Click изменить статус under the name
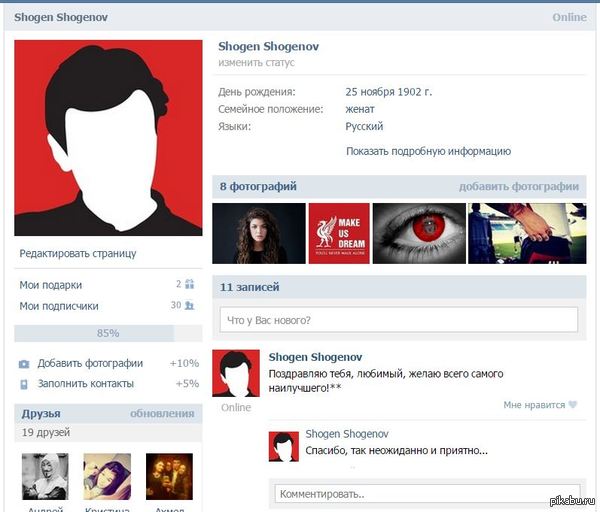600x512 pixels. click(256, 63)
